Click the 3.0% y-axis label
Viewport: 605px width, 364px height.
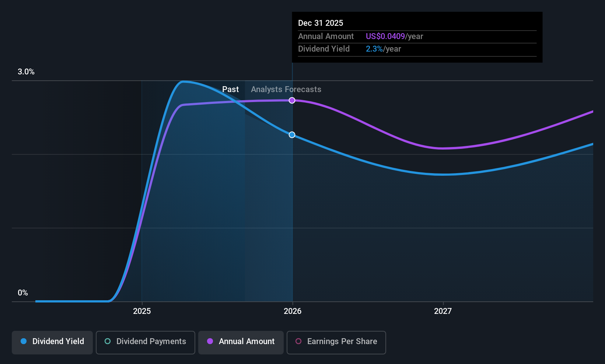pyautogui.click(x=26, y=72)
